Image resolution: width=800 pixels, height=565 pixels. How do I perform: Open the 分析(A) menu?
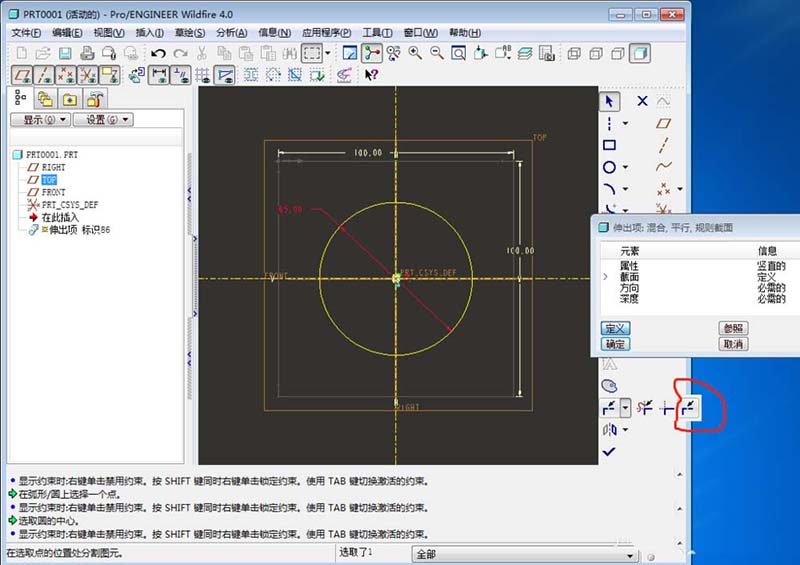click(232, 33)
